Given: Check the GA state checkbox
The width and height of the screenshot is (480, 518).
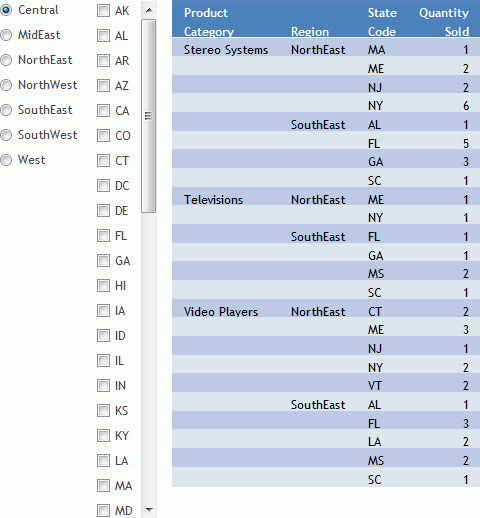Looking at the screenshot, I should tap(103, 261).
